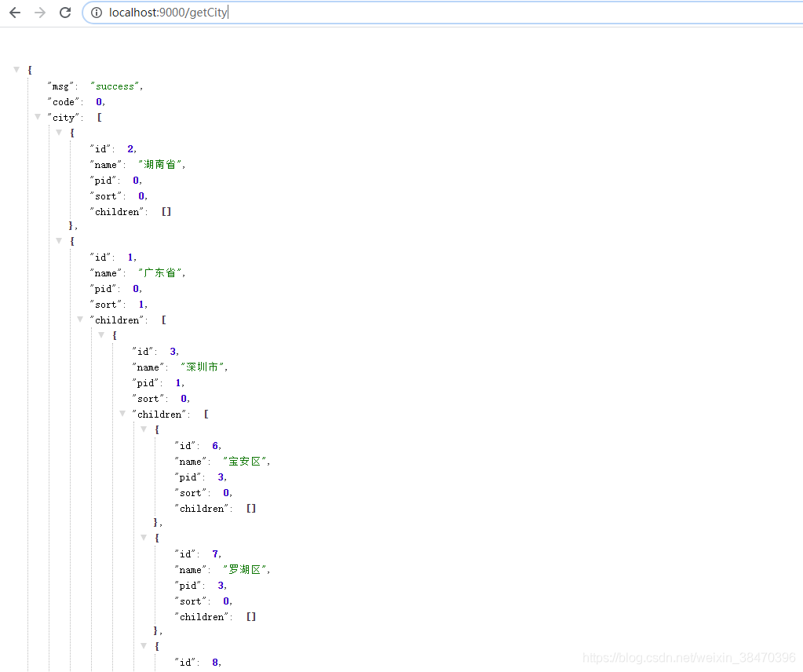Collapse 深圳市's "children" array
Image resolution: width=803 pixels, height=672 pixels.
[122, 414]
